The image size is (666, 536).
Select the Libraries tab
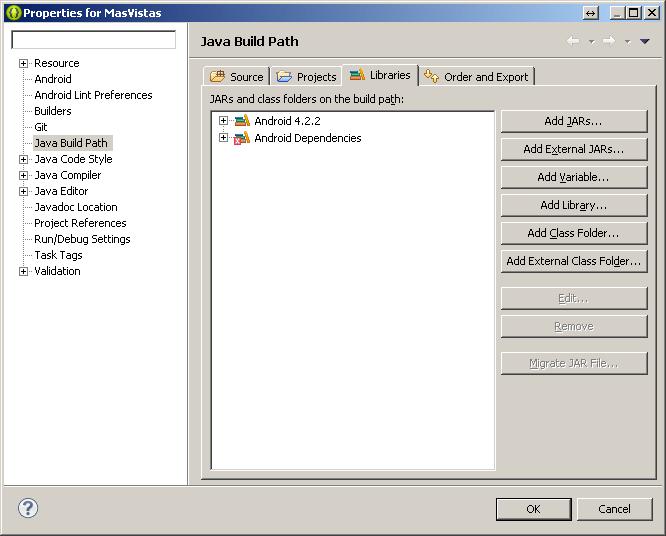click(380, 75)
